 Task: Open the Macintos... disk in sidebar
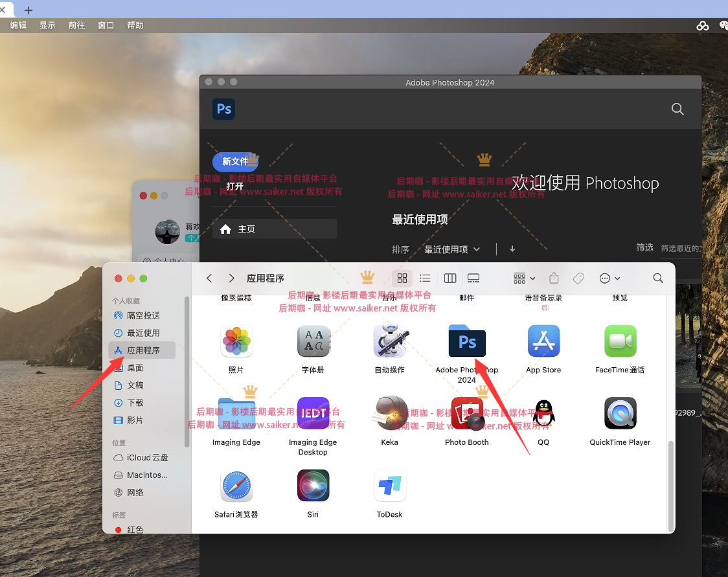tap(142, 475)
